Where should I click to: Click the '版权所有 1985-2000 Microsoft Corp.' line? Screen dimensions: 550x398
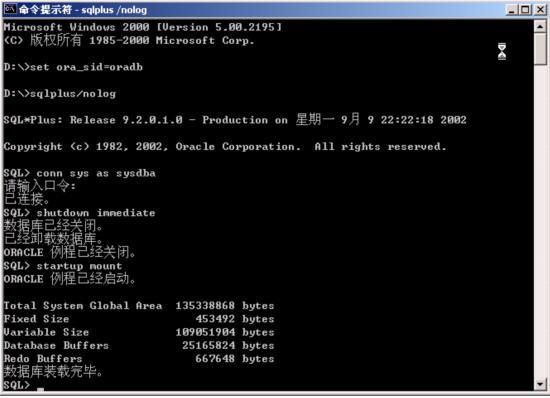[129, 40]
